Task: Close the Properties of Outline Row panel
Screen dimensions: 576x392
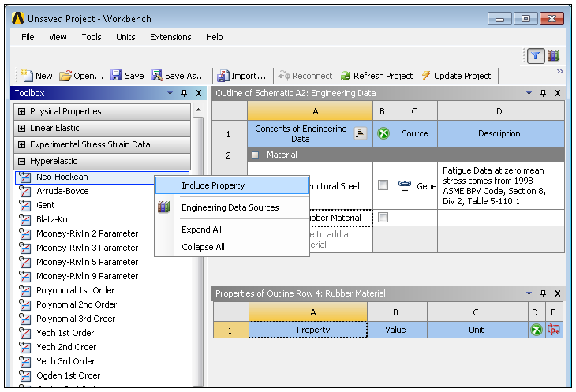Action: point(558,293)
